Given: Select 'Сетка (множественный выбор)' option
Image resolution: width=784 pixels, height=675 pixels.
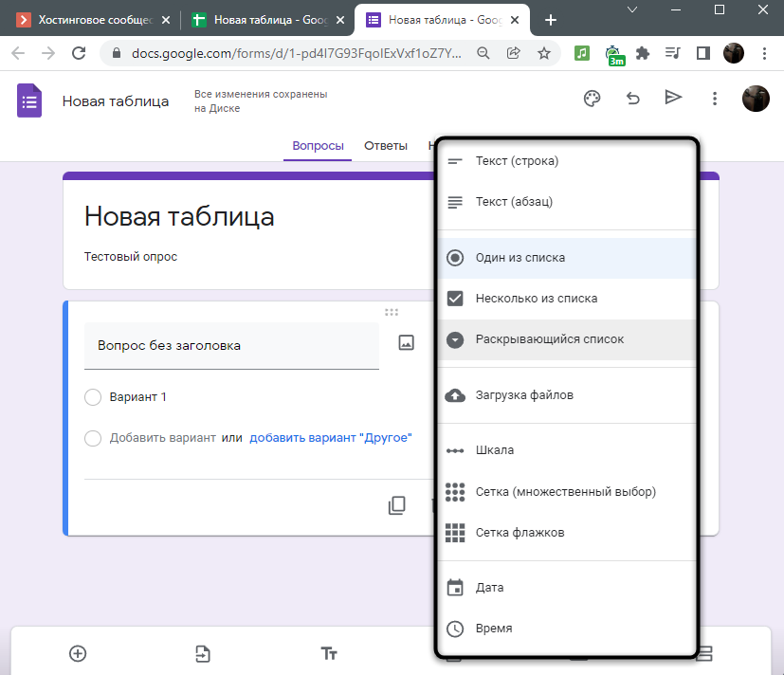Looking at the screenshot, I should [565, 492].
